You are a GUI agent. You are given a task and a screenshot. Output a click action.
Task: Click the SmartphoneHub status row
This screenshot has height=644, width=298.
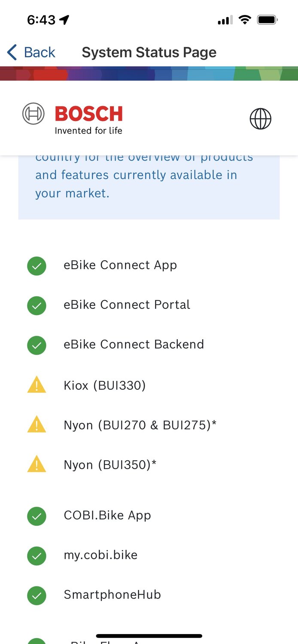tap(113, 595)
